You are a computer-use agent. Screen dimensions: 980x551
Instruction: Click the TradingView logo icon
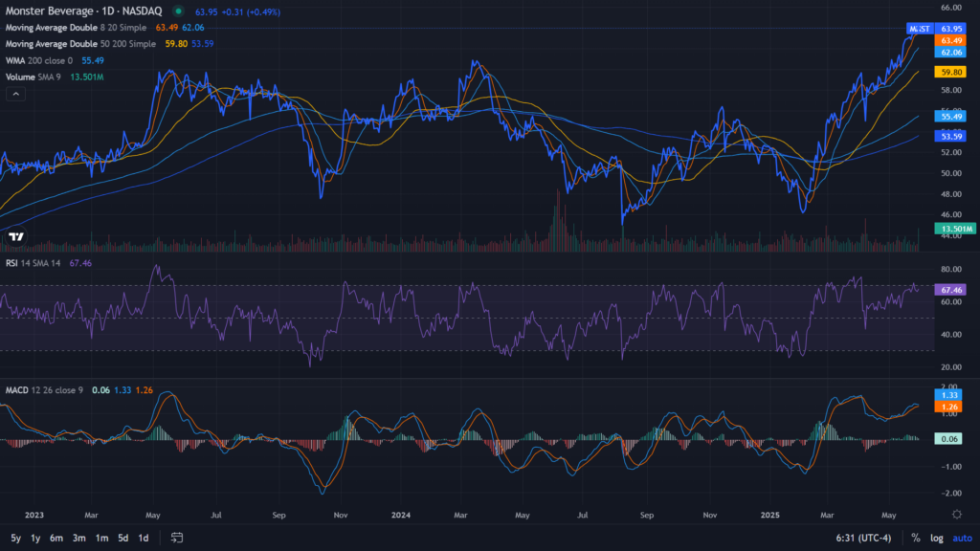click(16, 237)
